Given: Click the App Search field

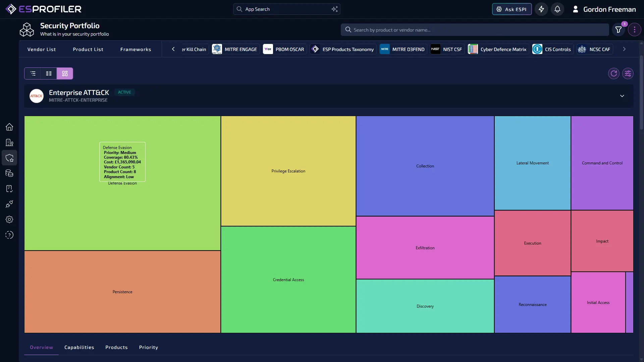Looking at the screenshot, I should (x=287, y=9).
